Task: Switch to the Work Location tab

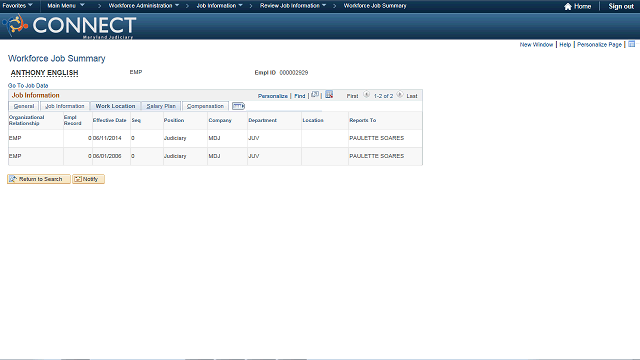Action: coord(115,106)
